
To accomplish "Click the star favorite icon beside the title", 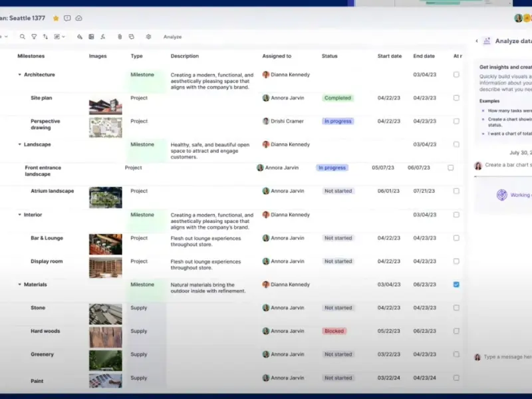I will [x=56, y=18].
